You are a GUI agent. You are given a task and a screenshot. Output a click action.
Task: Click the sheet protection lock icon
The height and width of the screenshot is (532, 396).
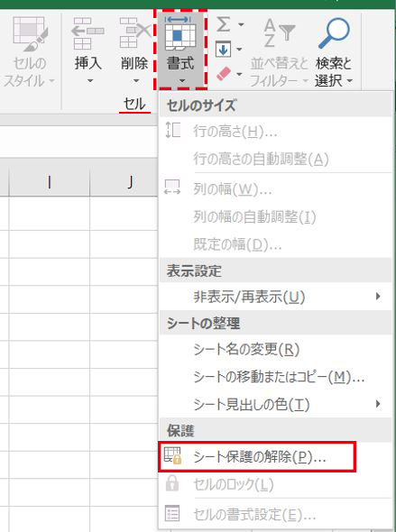tap(172, 455)
